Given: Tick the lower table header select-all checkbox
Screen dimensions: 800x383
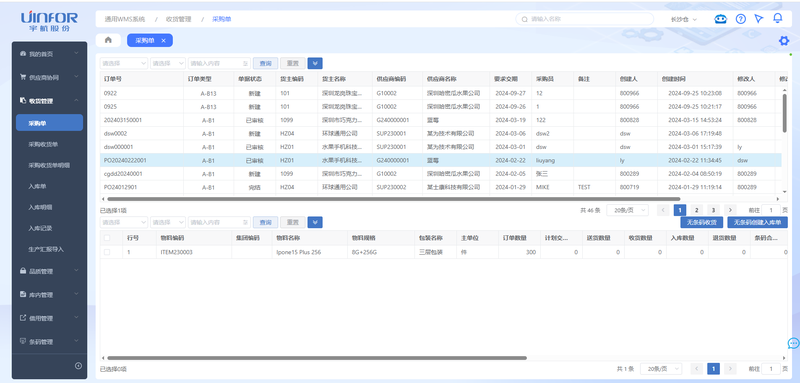Looking at the screenshot, I should point(107,238).
